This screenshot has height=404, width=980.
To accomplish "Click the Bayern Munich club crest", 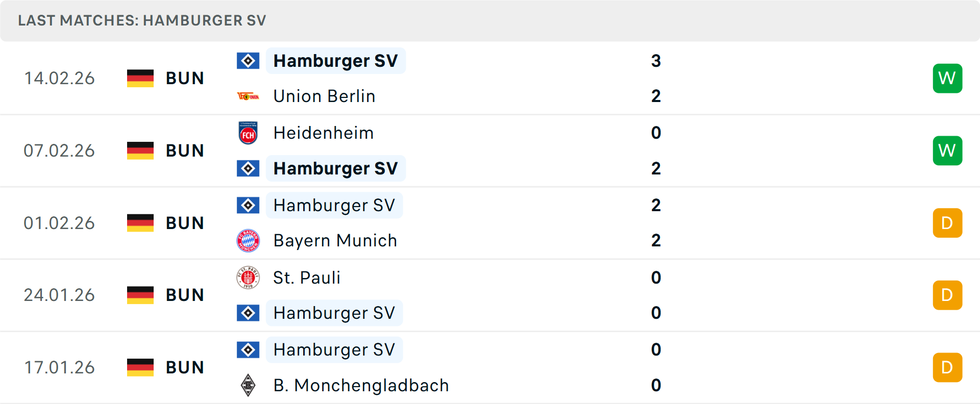I will [x=248, y=241].
